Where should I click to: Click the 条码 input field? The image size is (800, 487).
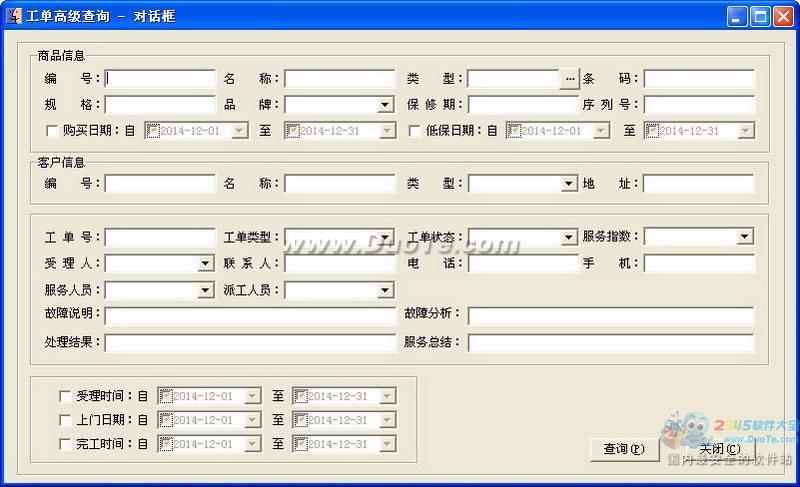pos(699,79)
